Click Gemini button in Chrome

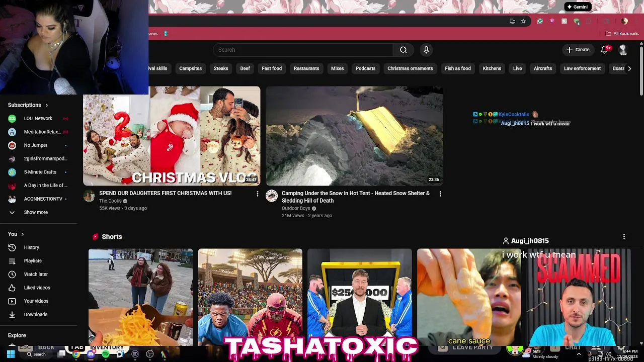[577, 7]
